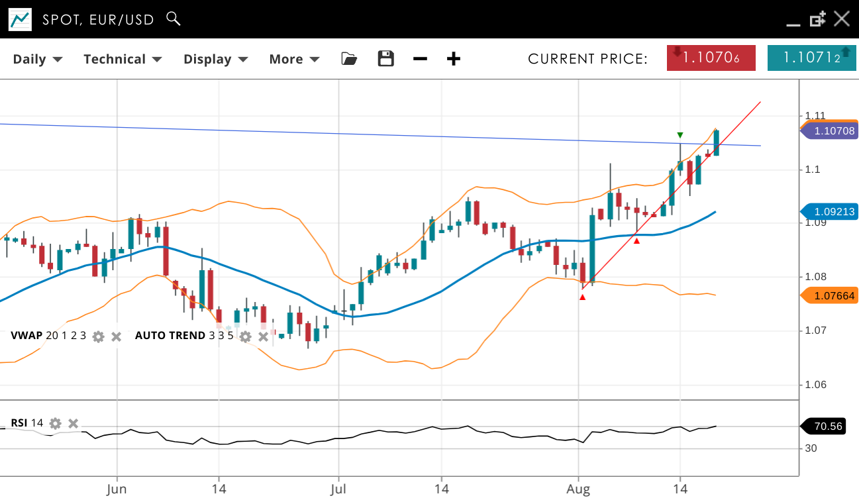The width and height of the screenshot is (859, 504).
Task: Click the search magnifier next to EUR/USD
Action: [174, 19]
